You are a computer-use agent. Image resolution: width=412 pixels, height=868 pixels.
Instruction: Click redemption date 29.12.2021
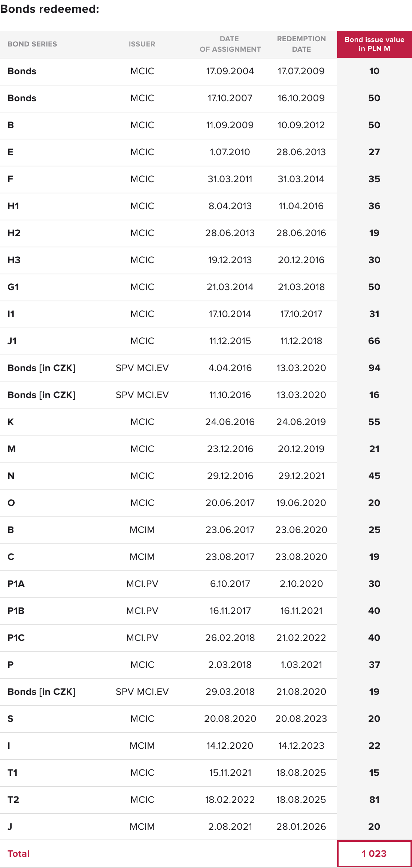(301, 476)
